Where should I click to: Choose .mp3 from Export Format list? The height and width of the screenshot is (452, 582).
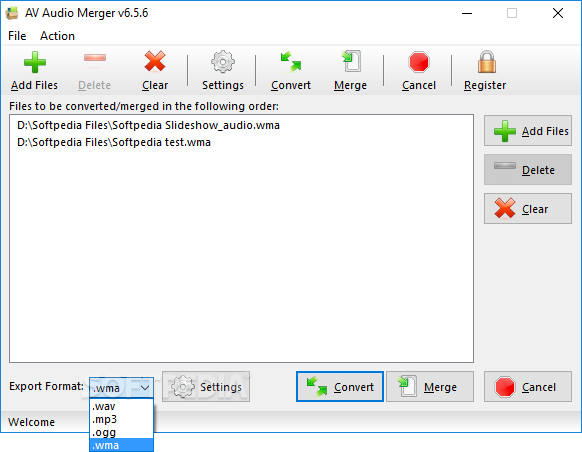[121, 419]
